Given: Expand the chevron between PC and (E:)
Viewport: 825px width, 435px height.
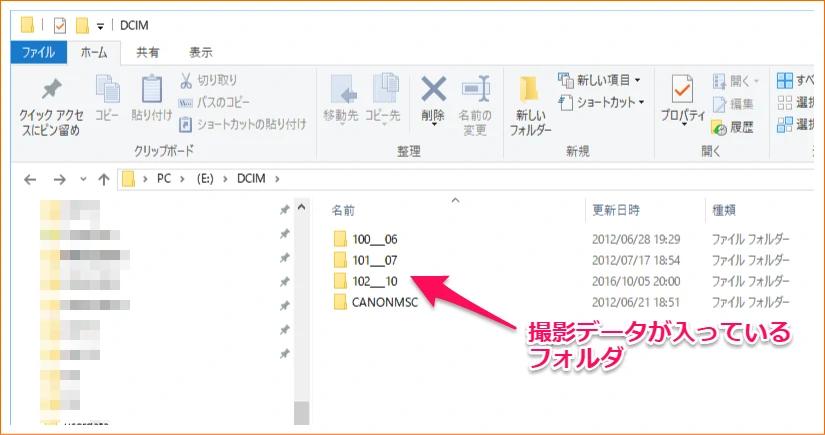Looking at the screenshot, I should point(183,179).
